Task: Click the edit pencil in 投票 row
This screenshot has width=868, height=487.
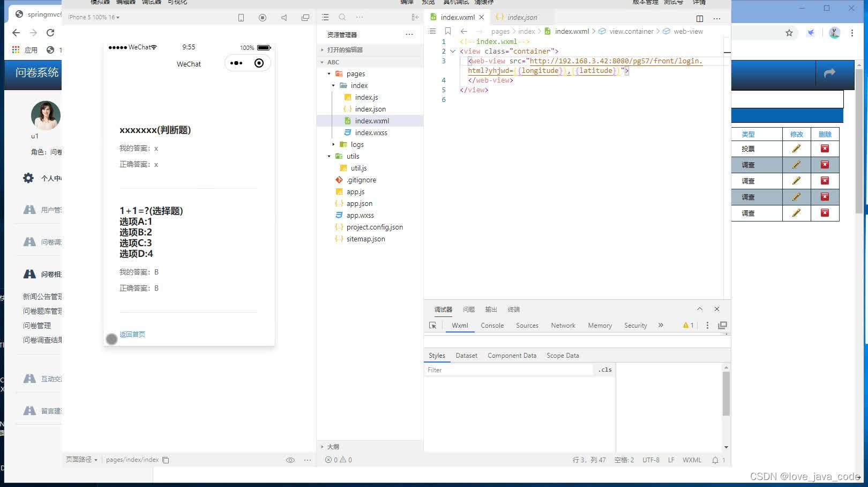Action: click(x=796, y=149)
